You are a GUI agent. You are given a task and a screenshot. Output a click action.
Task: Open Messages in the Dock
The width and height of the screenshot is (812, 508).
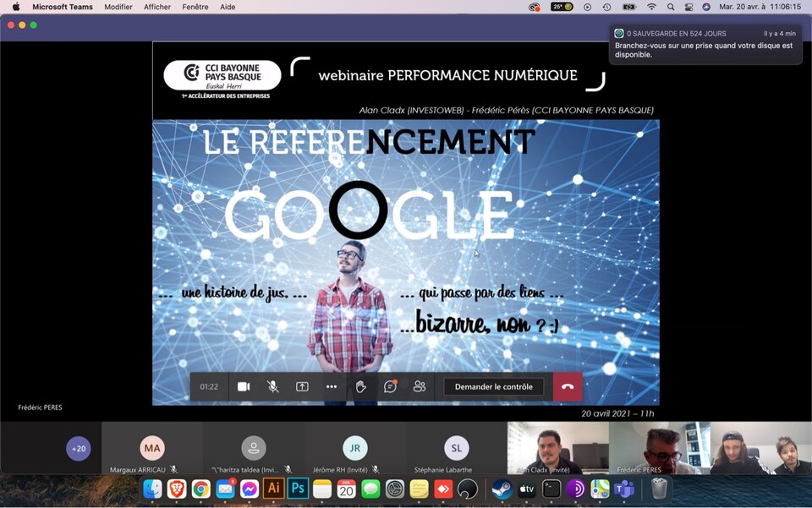pos(370,489)
